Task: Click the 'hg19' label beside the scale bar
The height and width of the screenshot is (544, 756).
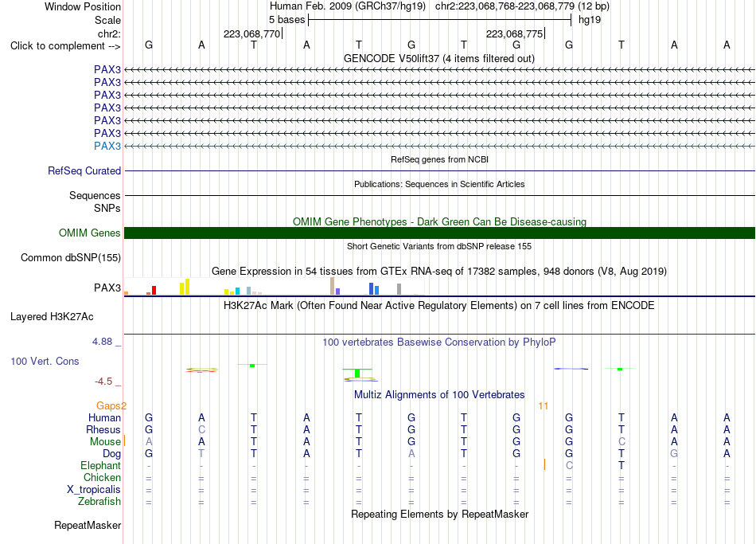Action: click(590, 20)
